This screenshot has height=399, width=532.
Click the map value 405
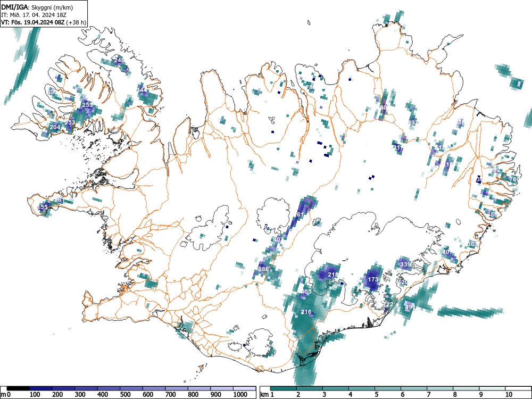[306, 292]
